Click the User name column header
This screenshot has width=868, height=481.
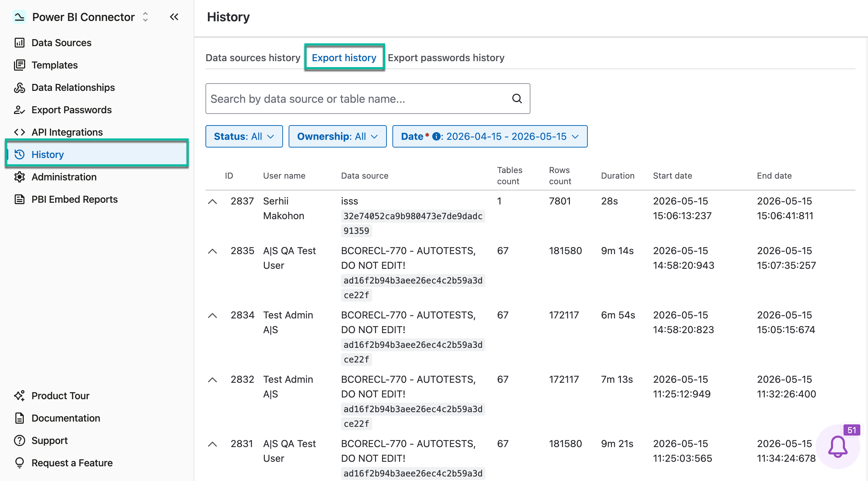pyautogui.click(x=284, y=176)
